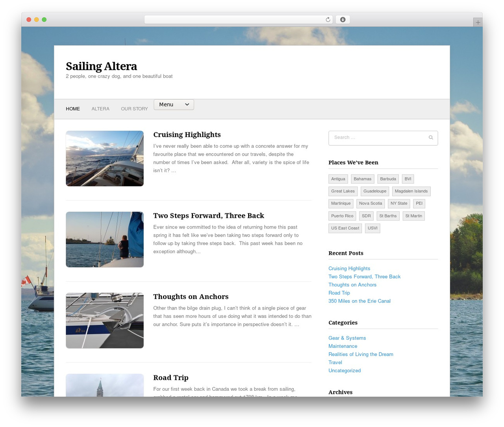This screenshot has width=504, height=427.
Task: Select the BVI place tag
Action: (x=408, y=179)
